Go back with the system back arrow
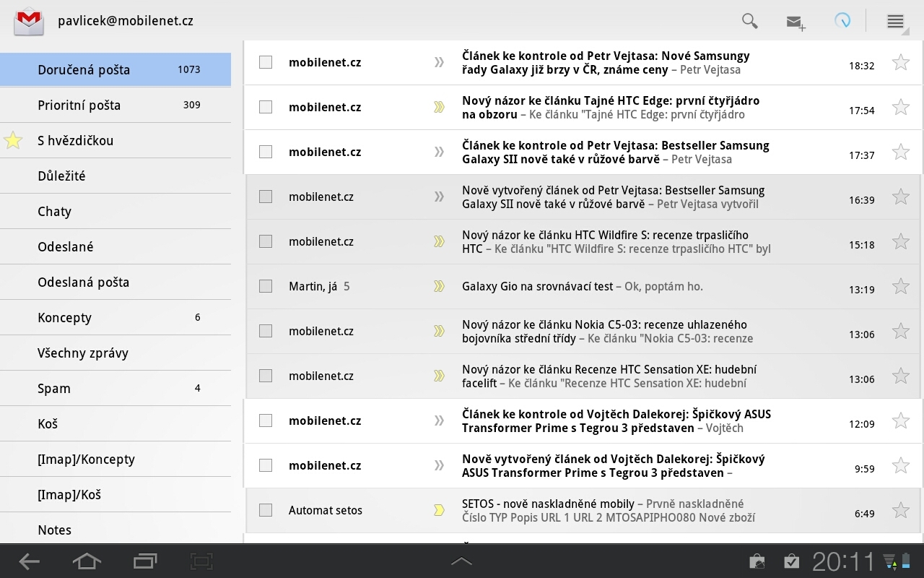The image size is (924, 578). pyautogui.click(x=29, y=561)
